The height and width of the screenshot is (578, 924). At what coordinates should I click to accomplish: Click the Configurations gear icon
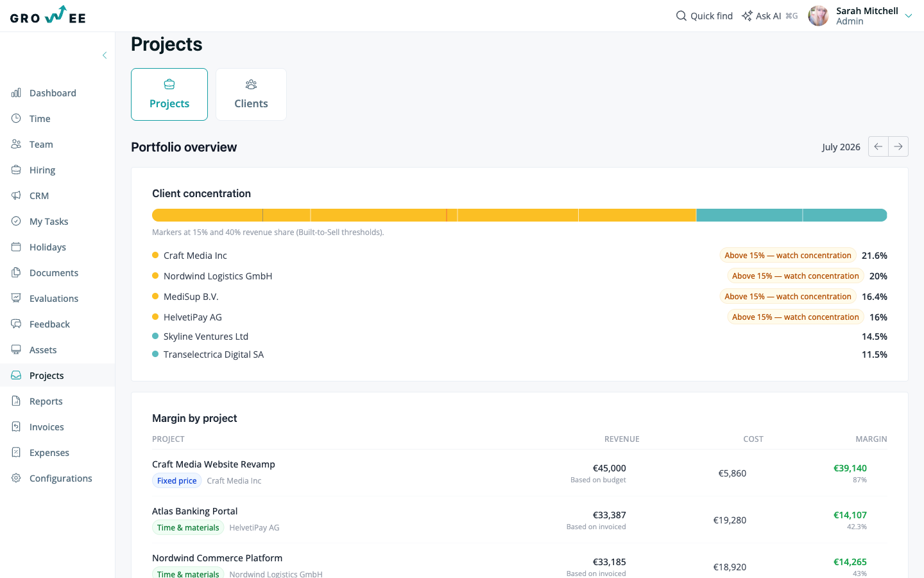click(16, 478)
